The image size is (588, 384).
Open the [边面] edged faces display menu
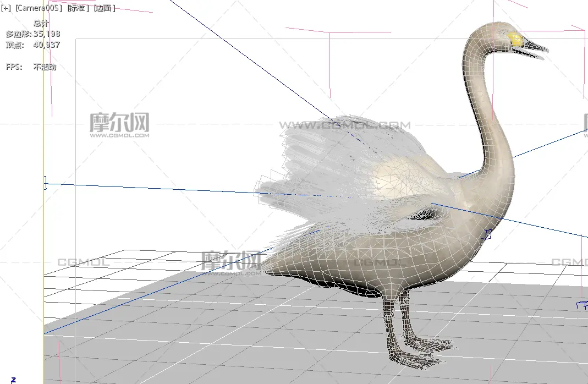point(105,9)
